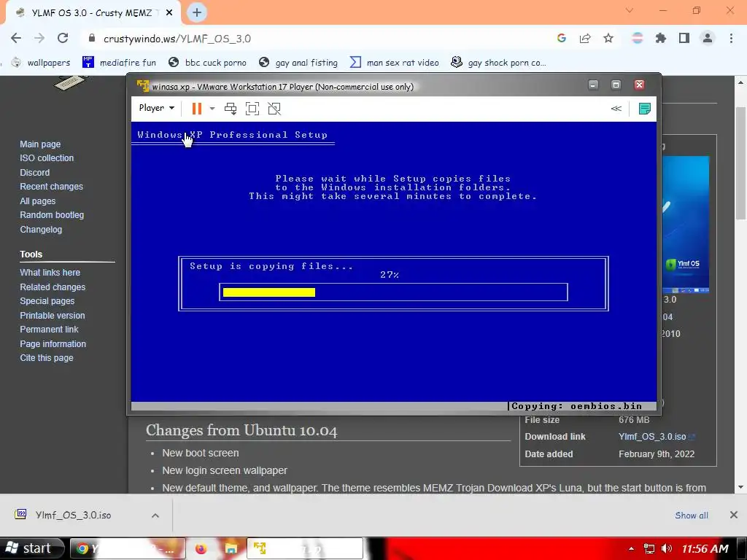This screenshot has height=560, width=747.
Task: Close the YLMF OS 3.0 tab
Action: (x=169, y=13)
